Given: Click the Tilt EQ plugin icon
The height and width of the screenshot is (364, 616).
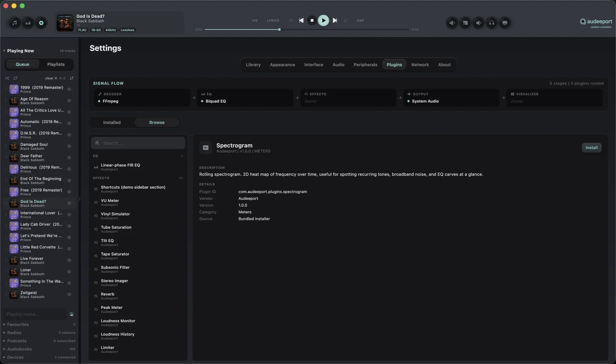Looking at the screenshot, I should coord(96,242).
